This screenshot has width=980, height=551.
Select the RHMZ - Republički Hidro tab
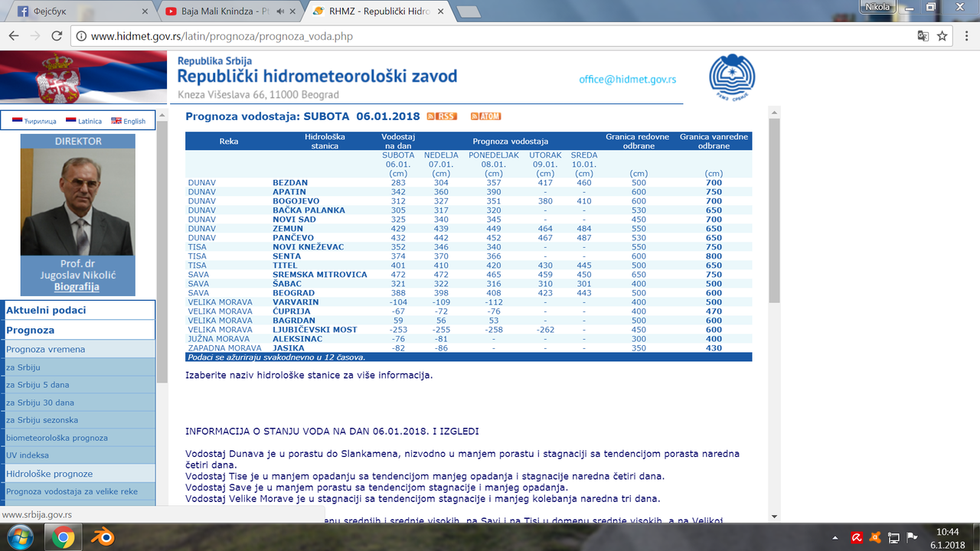click(379, 11)
